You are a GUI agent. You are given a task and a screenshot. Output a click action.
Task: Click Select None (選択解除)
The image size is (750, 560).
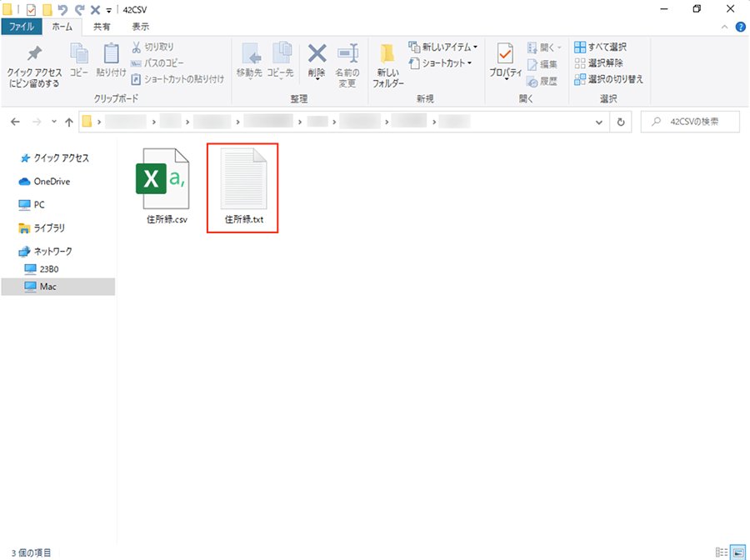(599, 63)
